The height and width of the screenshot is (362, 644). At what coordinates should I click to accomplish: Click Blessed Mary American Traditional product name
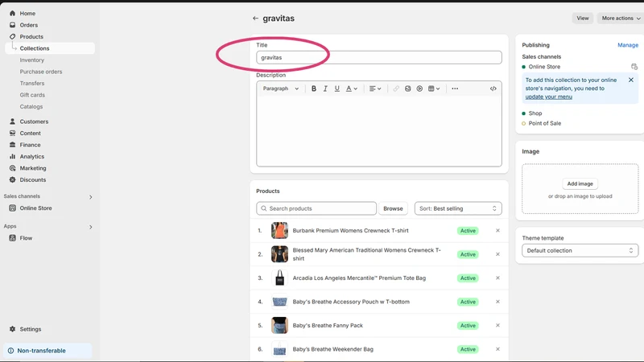[x=366, y=254]
